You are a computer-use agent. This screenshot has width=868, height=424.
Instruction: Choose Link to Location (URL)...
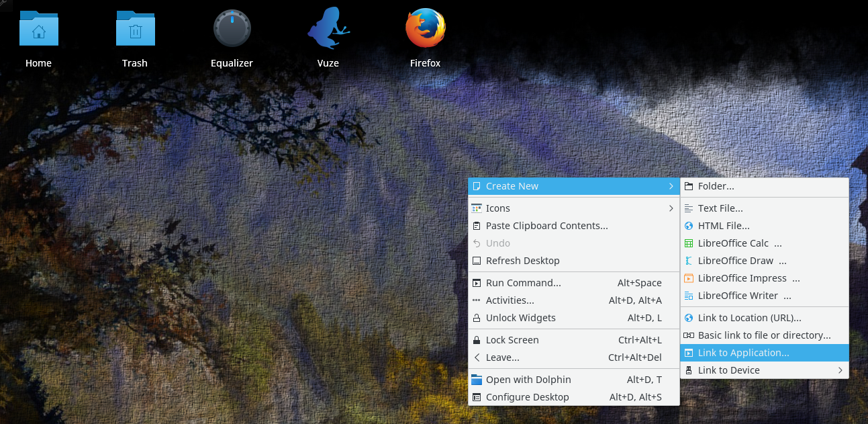[765, 318]
